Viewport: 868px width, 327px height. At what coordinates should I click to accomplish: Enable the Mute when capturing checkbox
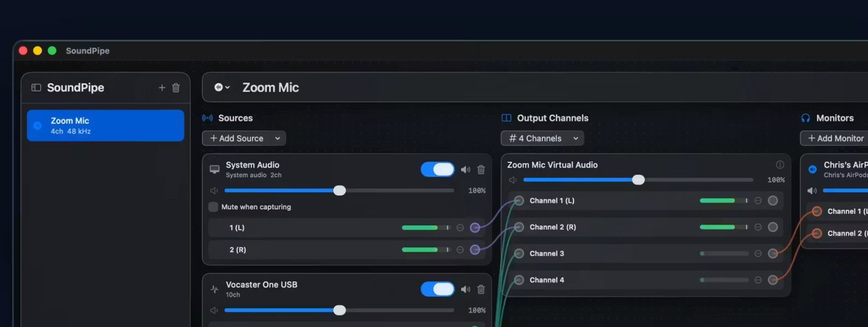pos(213,207)
